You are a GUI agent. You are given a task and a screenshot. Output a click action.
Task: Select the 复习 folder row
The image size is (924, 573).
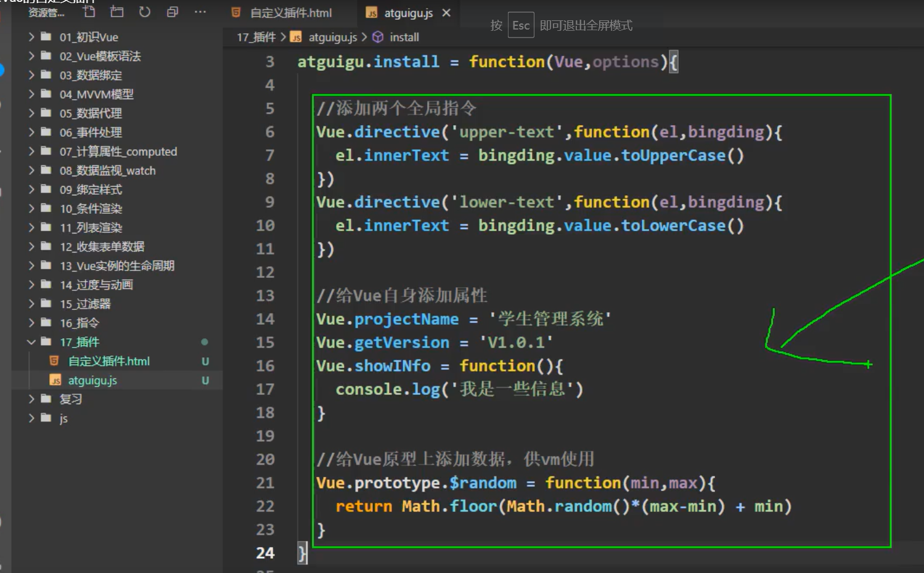(117, 399)
